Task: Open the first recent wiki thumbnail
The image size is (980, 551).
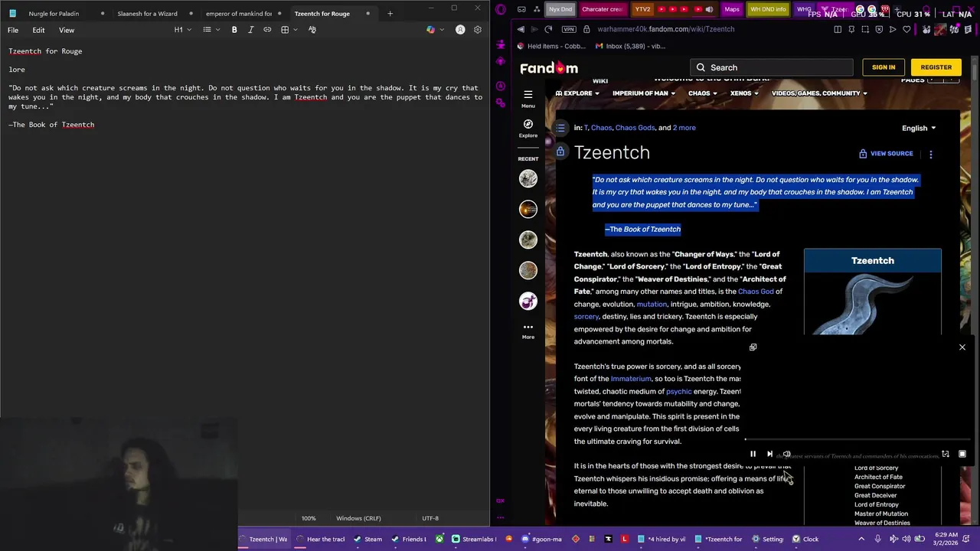Action: (528, 178)
